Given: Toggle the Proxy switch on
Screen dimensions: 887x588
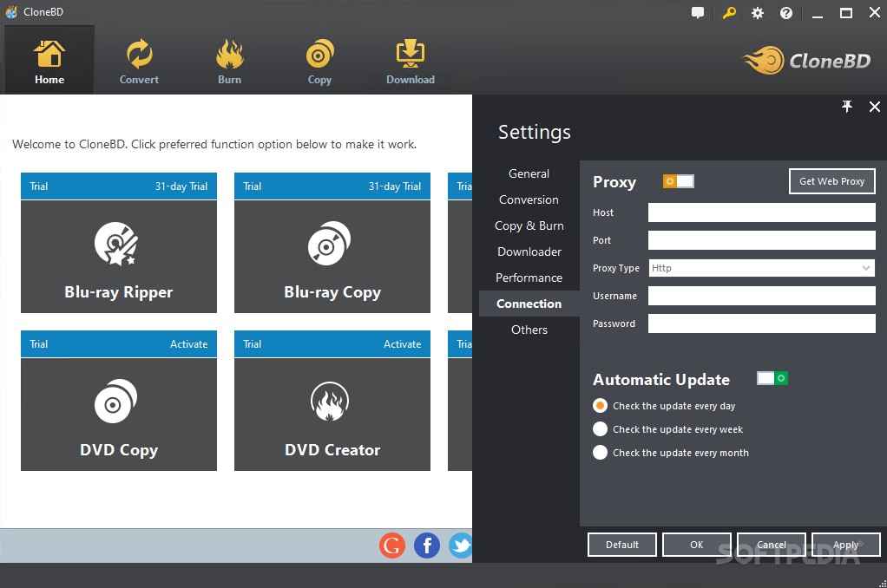Looking at the screenshot, I should (x=680, y=181).
